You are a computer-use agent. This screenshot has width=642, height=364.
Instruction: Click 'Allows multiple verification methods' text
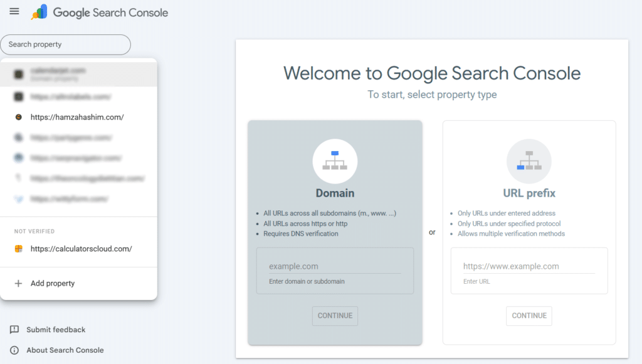(511, 234)
